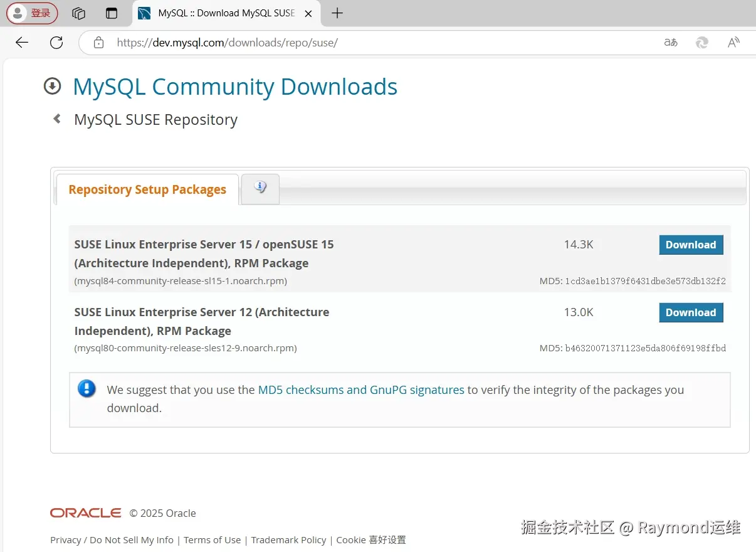The image size is (756, 552).
Task: Click mysql84-community-release-sl15-1.noarch.rpm filename
Action: (181, 281)
